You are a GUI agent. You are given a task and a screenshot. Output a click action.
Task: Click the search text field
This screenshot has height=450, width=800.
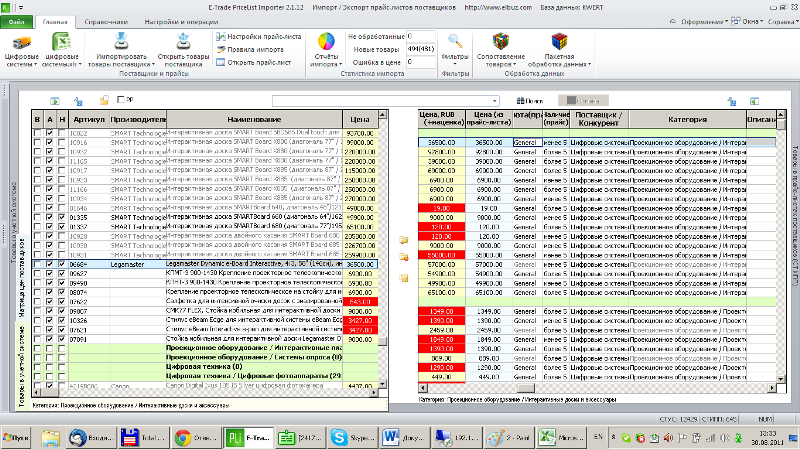tap(381, 101)
